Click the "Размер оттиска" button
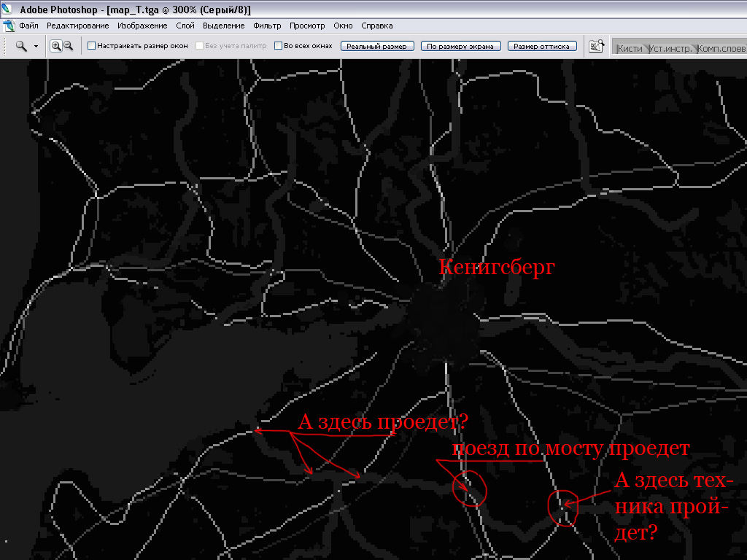747x560 pixels. coord(542,46)
